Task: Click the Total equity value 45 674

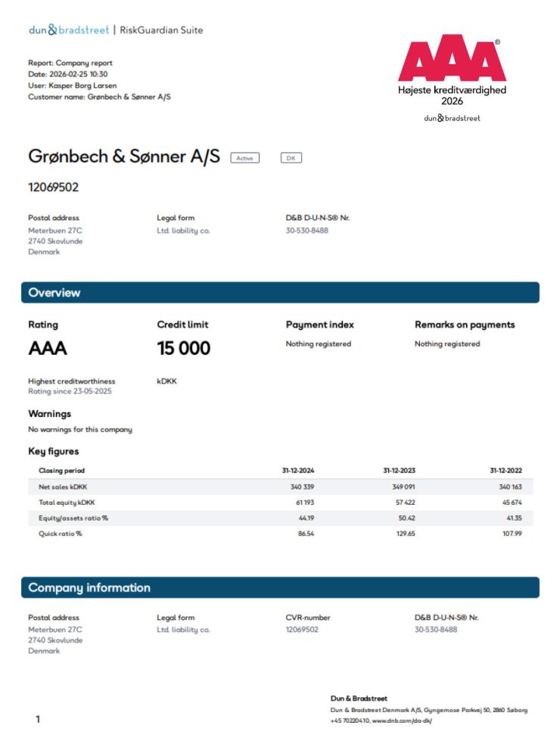Action: [x=510, y=503]
